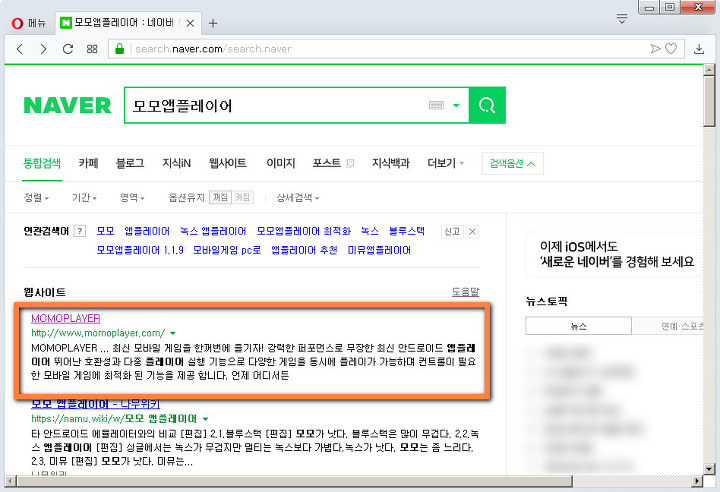This screenshot has height=492, width=720.
Task: Click the green Naver search button
Action: (487, 105)
